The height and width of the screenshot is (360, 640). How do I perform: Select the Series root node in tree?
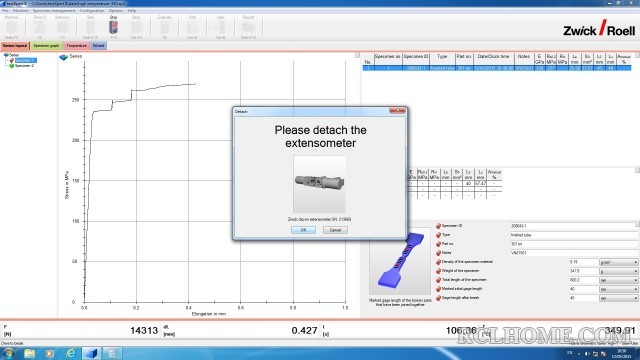14,55
